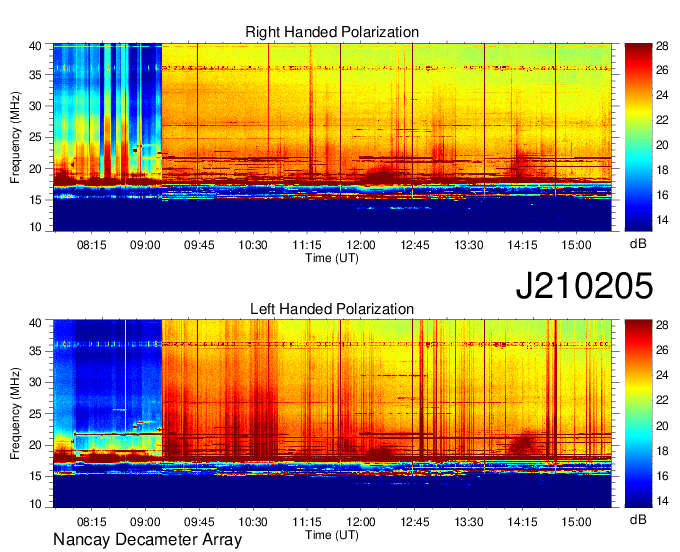Viewport: 680px width, 552px height.
Task: Click 14:15 tick on Left Handed time axis
Action: coord(523,522)
